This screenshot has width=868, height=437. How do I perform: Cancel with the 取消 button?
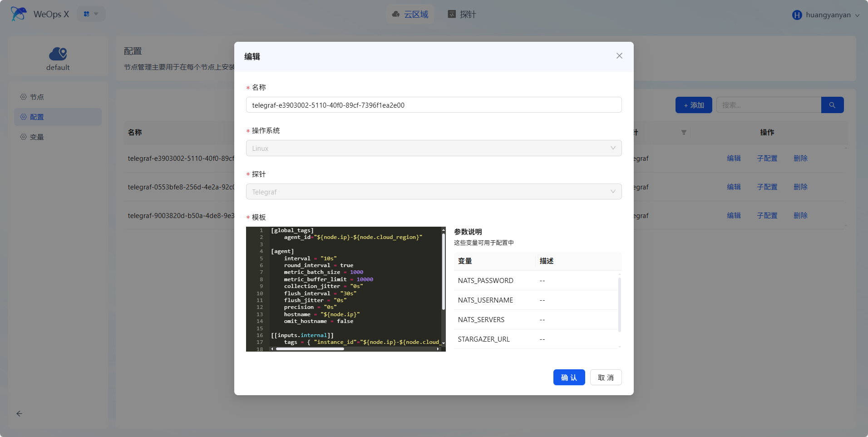[606, 377]
